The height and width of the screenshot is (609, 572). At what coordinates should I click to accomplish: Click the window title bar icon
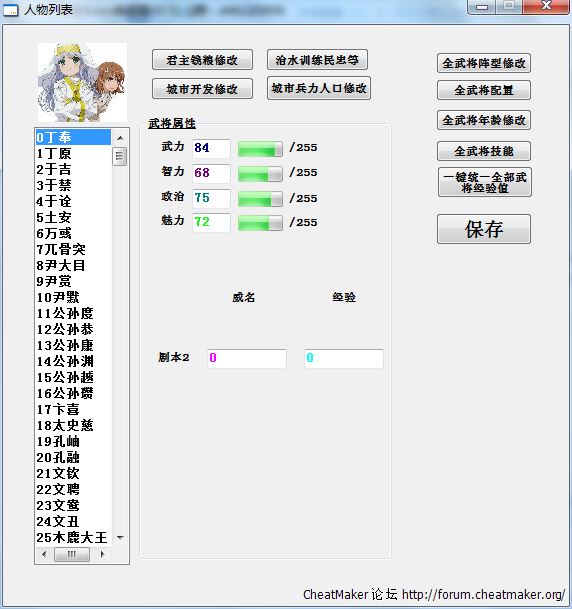pyautogui.click(x=10, y=10)
